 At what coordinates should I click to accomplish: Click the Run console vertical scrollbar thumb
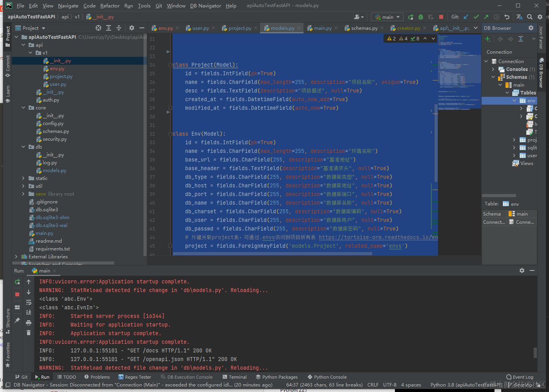(535, 352)
